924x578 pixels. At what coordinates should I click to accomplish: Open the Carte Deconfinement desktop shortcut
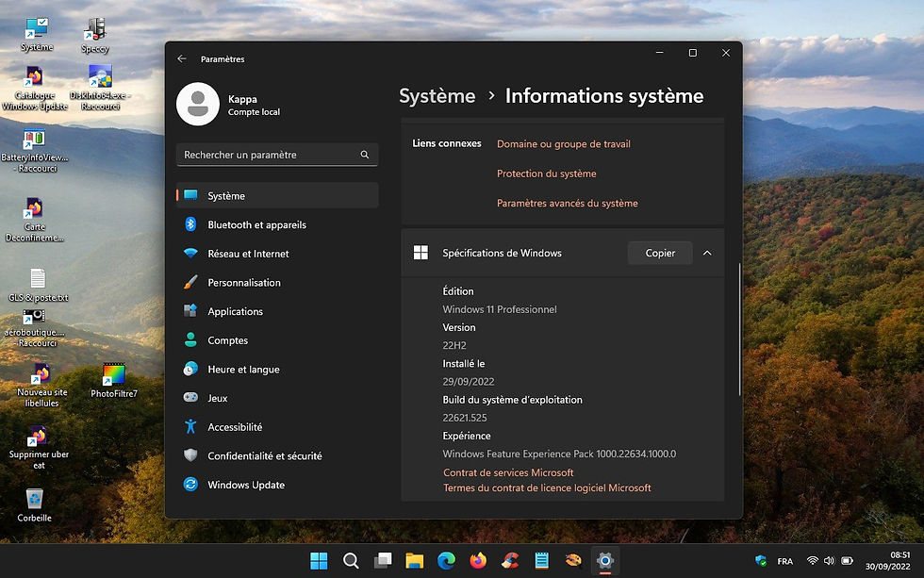pos(35,220)
